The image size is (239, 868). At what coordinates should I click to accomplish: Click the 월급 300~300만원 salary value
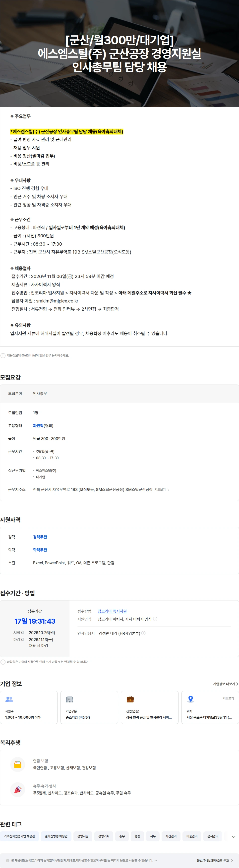click(49, 439)
